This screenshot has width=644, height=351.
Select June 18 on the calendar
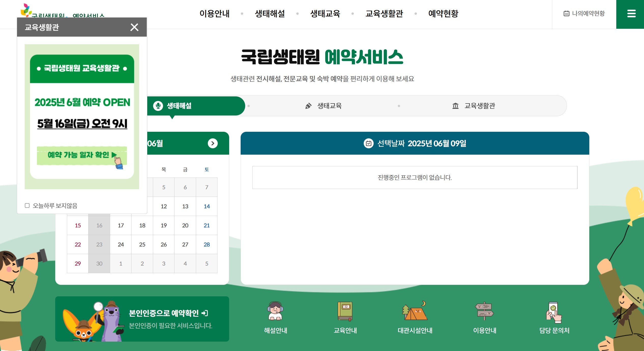(x=142, y=225)
